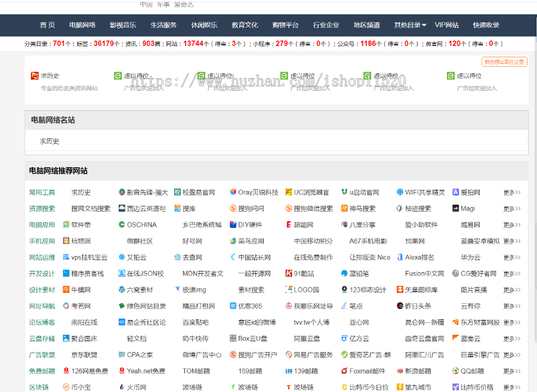Click the 我也想出现在这里 button
This screenshot has width=537, height=392.
504,62
